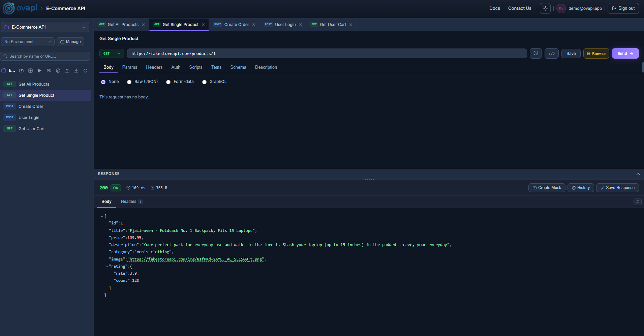Run the collection with the play icon

tap(39, 70)
